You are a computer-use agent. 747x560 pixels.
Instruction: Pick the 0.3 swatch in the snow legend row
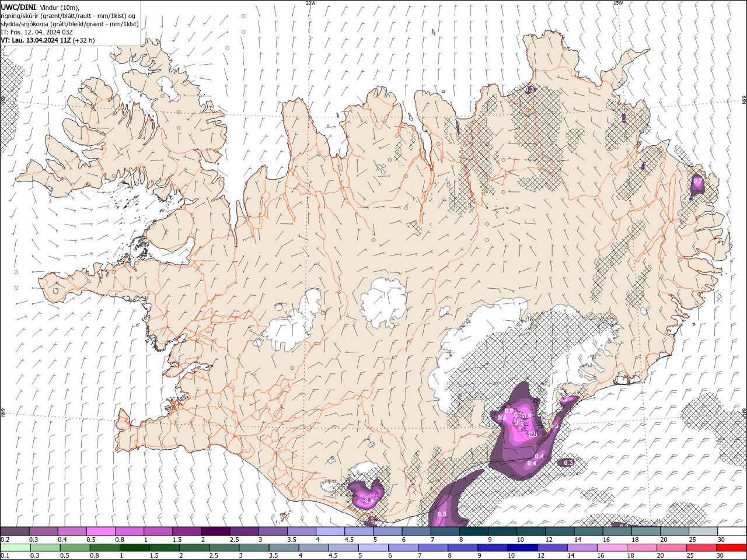click(x=43, y=531)
